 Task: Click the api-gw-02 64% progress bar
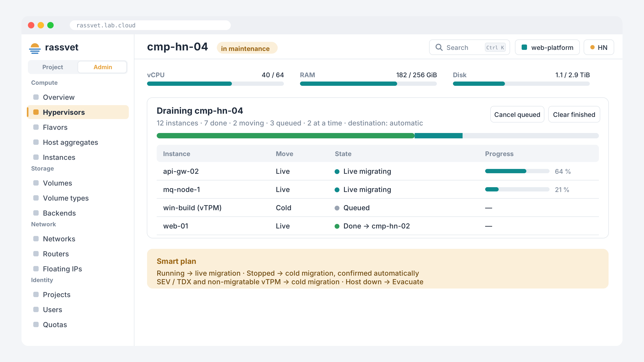click(517, 171)
